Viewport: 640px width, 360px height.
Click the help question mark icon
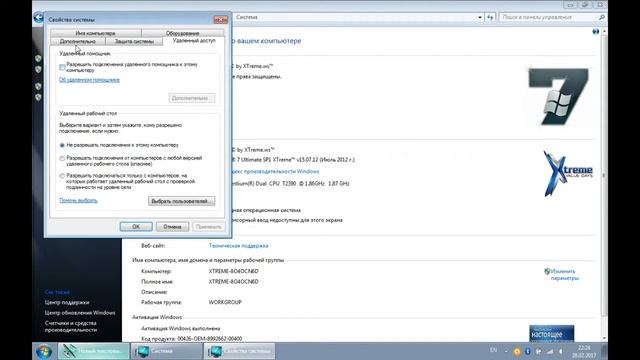[x=596, y=31]
